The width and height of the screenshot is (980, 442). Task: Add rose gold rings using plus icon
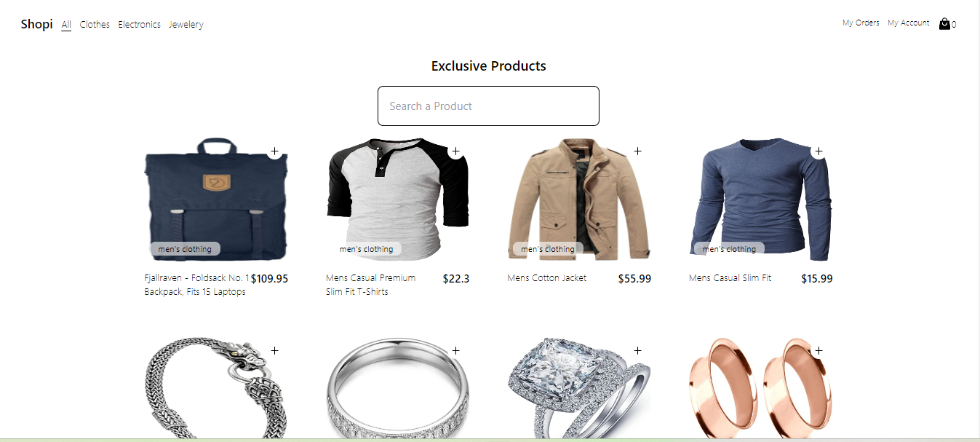pyautogui.click(x=818, y=350)
